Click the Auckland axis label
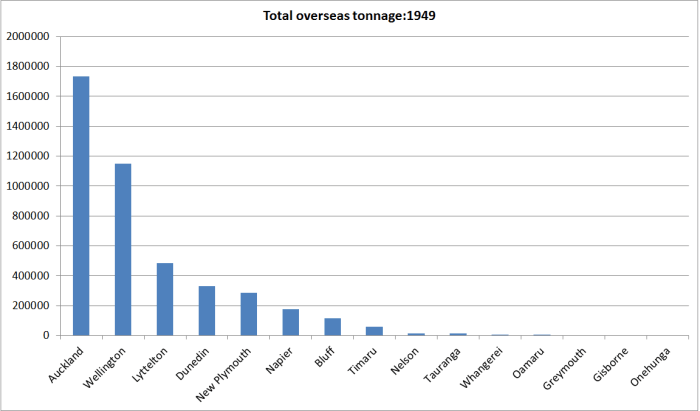700x411 pixels. (66, 365)
